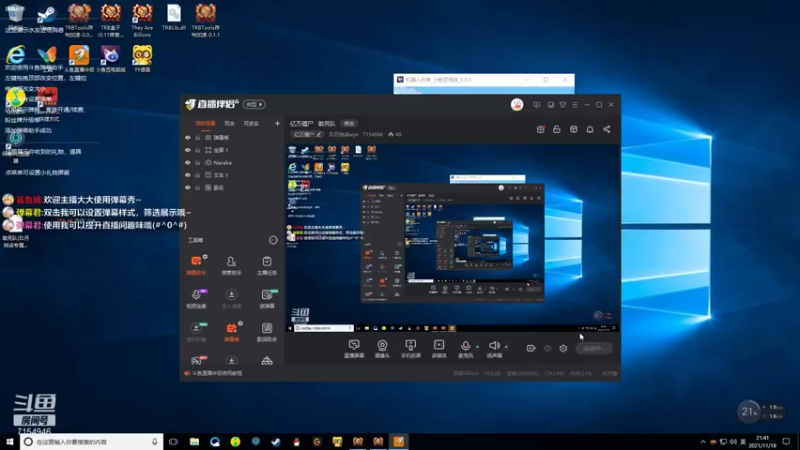Viewport: 800px width, 450px height.
Task: Click the start-streaming button at bottom right
Action: tap(594, 348)
